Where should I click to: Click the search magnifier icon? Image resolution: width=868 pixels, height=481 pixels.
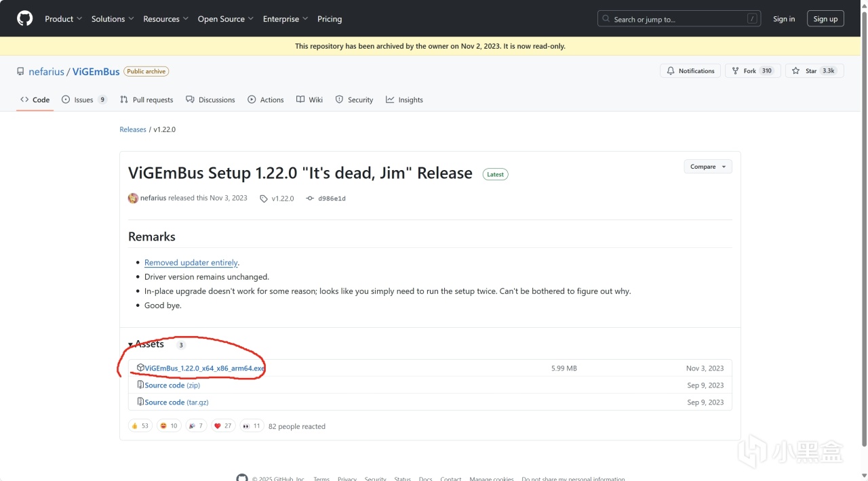tap(606, 19)
